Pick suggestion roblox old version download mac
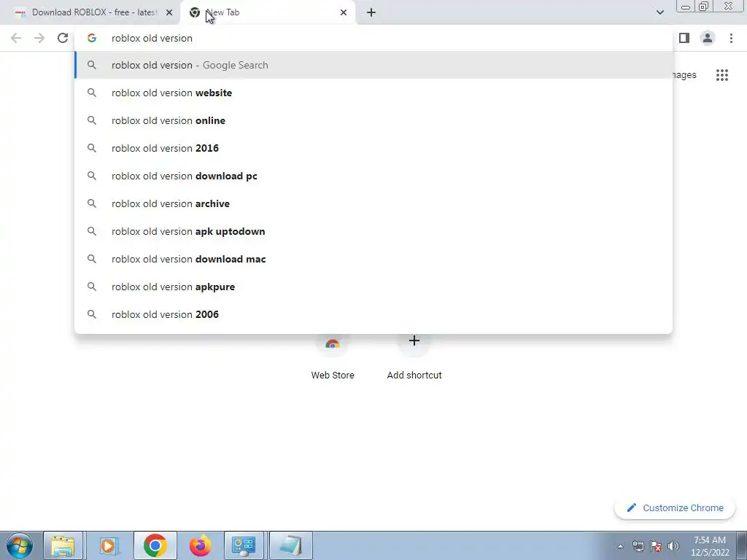The width and height of the screenshot is (747, 560). 373,259
